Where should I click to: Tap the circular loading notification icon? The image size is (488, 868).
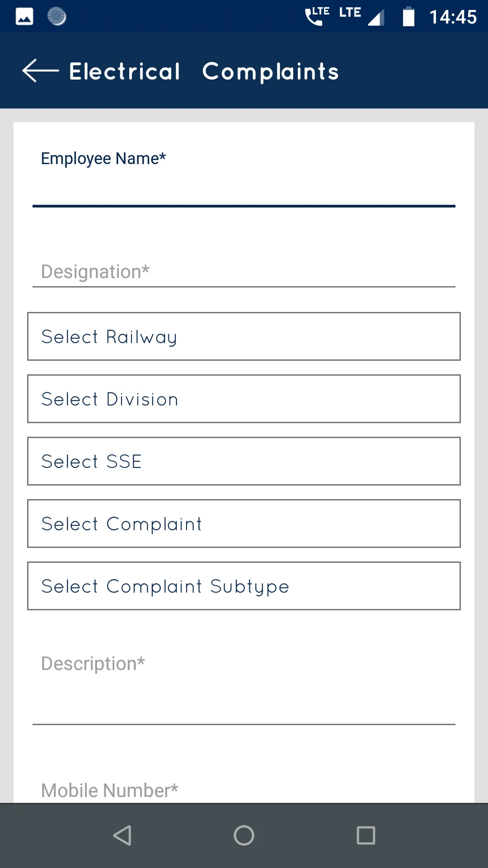56,16
